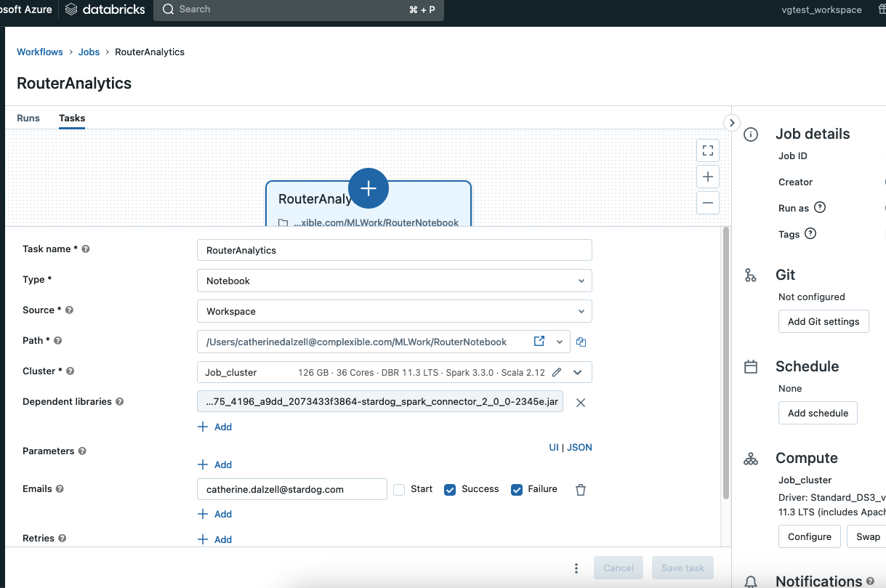Delete the email notification row
The width and height of the screenshot is (886, 588).
580,490
